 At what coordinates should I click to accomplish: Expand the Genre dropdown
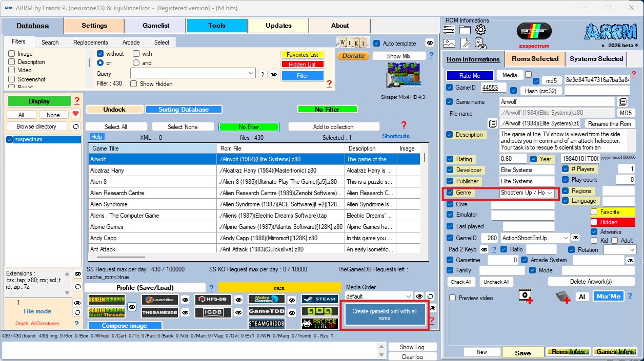(x=550, y=193)
